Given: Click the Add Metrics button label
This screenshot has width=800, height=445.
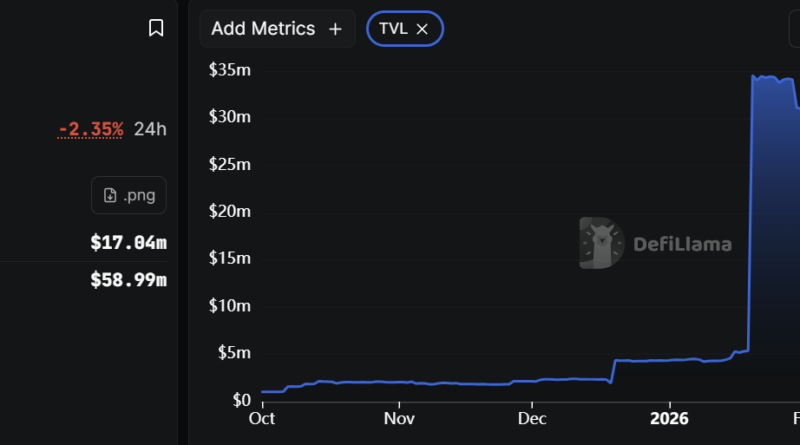Looking at the screenshot, I should [x=263, y=29].
